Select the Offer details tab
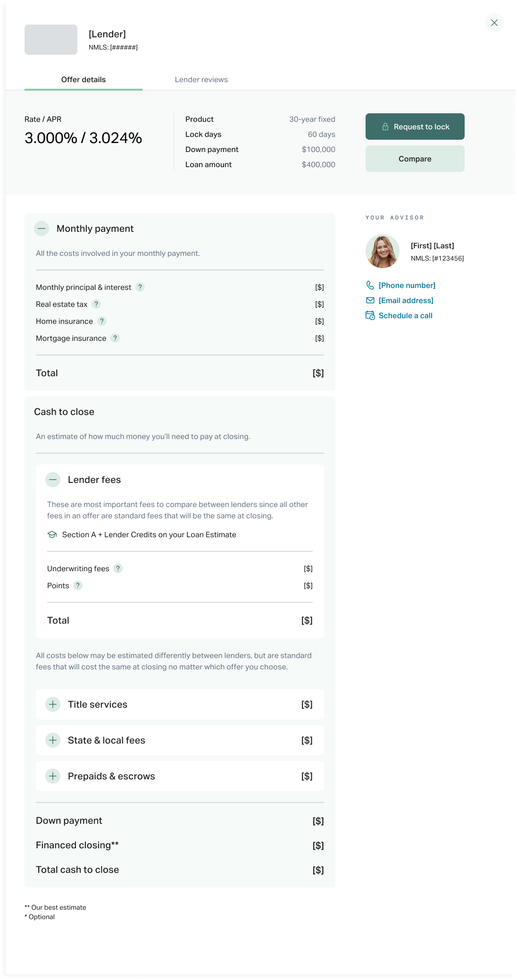The height and width of the screenshot is (980, 517). [x=83, y=79]
